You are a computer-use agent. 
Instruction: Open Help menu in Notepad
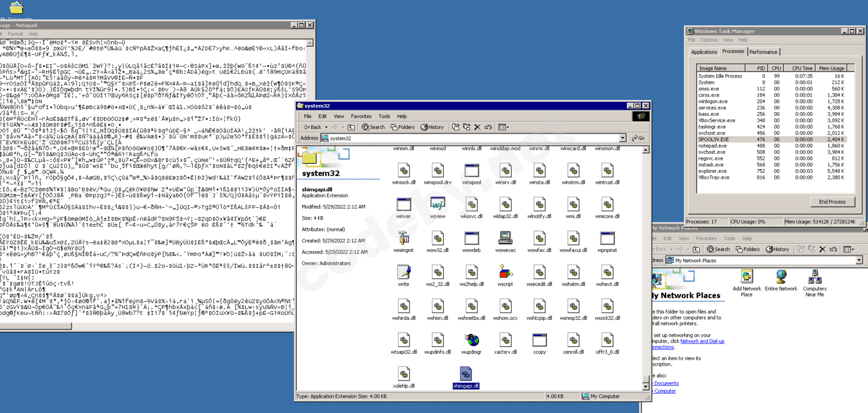pyautogui.click(x=33, y=34)
